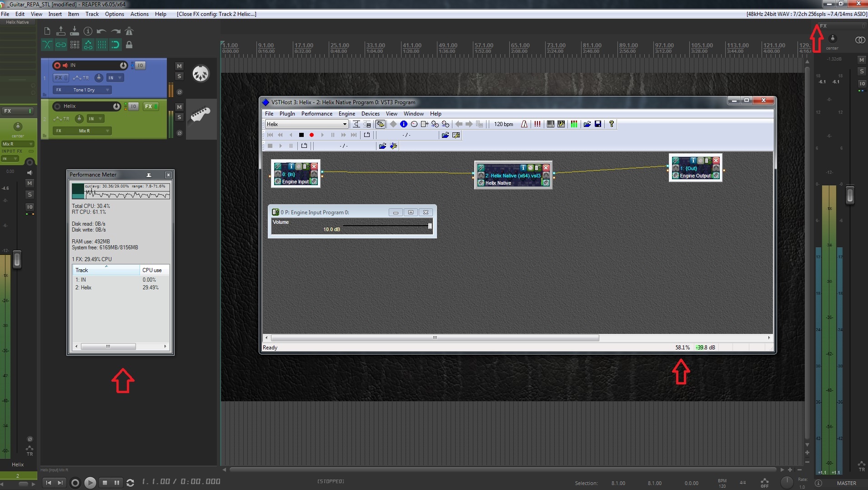Screen dimensions: 868x490
Task: Click the New project icon in REAPER toolbar
Action: (47, 31)
